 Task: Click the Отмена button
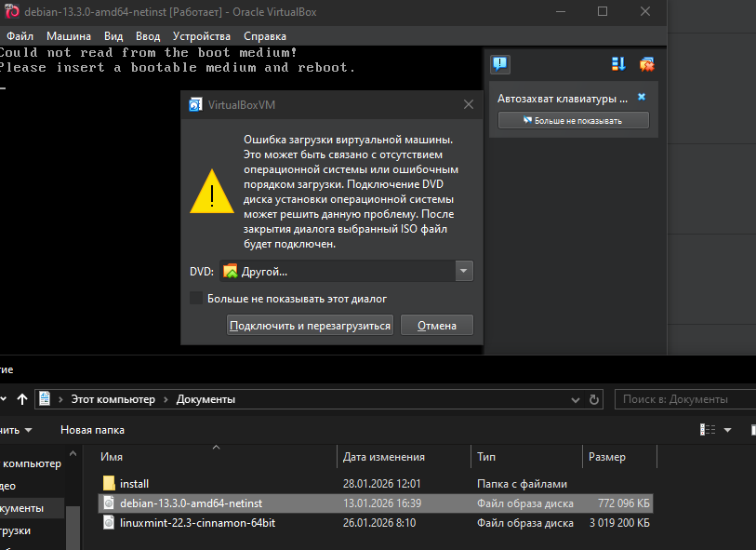[436, 325]
